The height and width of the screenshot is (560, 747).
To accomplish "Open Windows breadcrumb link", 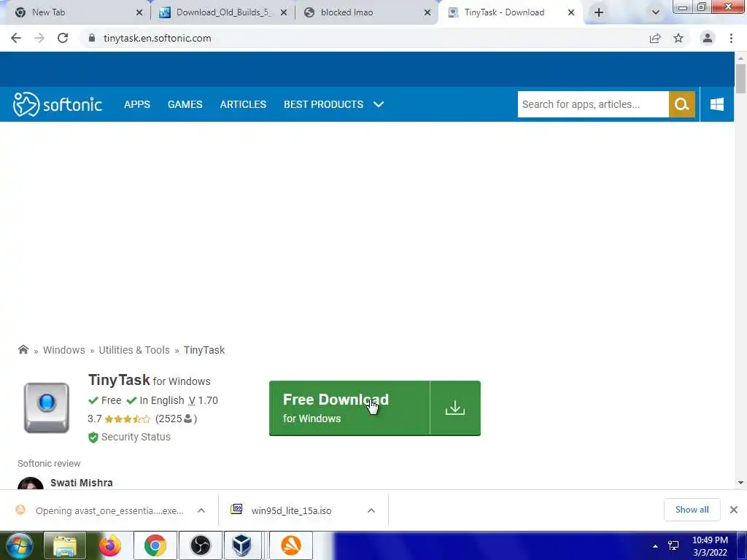I will (64, 350).
